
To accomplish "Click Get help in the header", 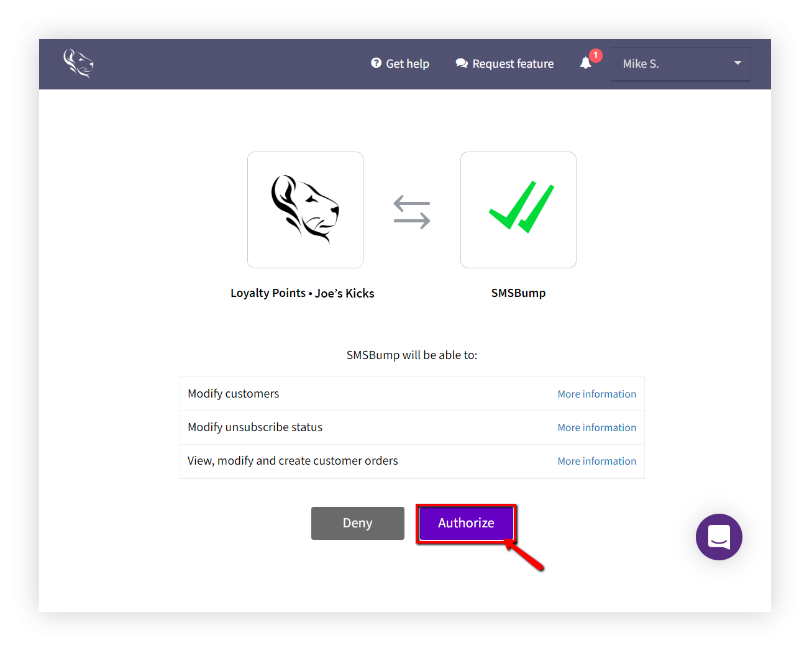I will (400, 63).
